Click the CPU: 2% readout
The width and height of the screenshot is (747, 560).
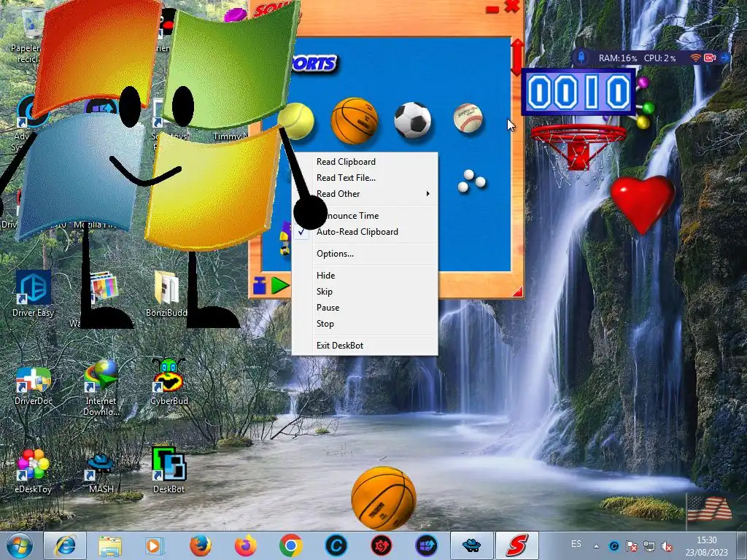point(659,58)
